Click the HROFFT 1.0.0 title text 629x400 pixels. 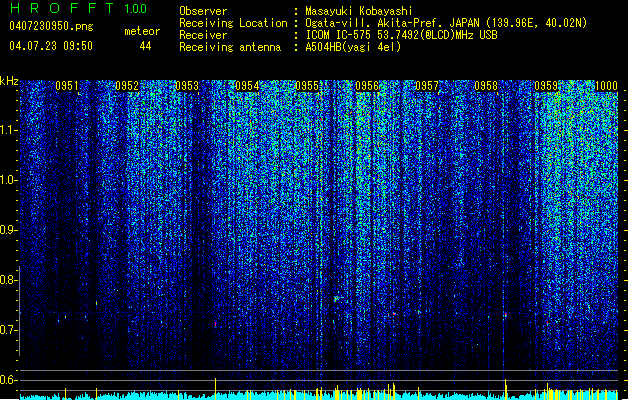click(78, 8)
